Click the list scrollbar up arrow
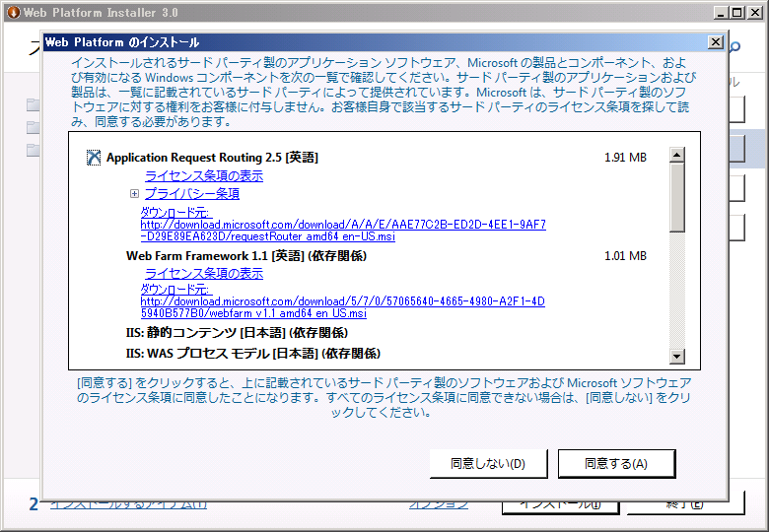This screenshot has height=532, width=769. (676, 156)
